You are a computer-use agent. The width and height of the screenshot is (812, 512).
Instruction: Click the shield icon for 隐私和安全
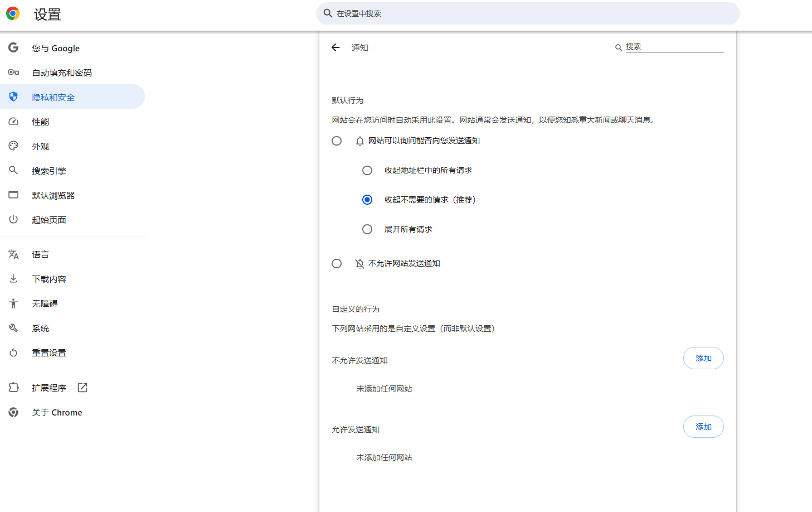(13, 97)
